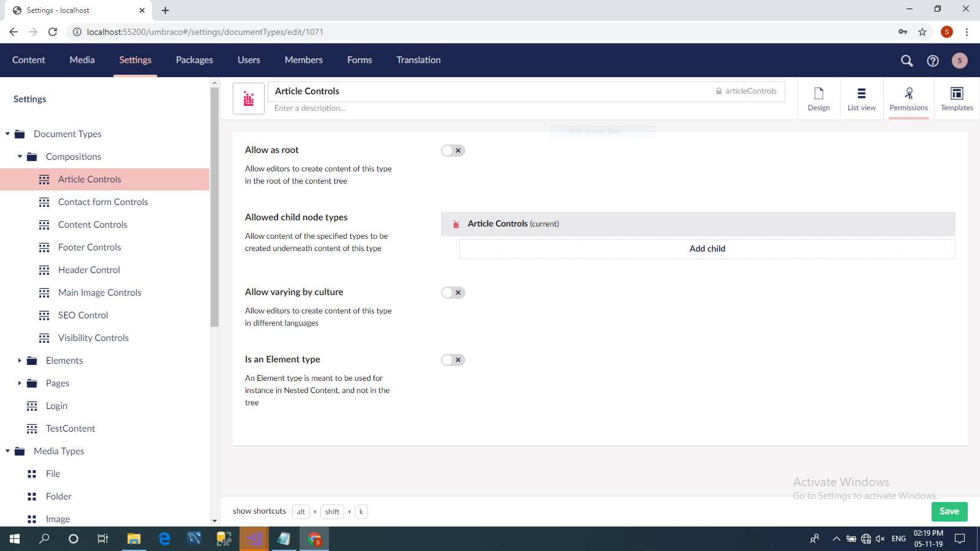Open the Members section
Viewport: 980px width, 551px height.
(304, 60)
